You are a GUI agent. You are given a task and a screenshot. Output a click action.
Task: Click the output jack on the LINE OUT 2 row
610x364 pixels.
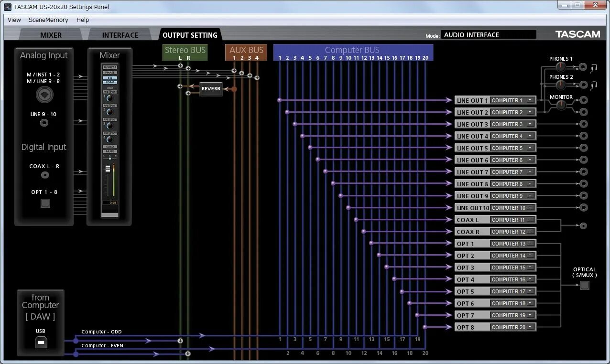click(583, 112)
